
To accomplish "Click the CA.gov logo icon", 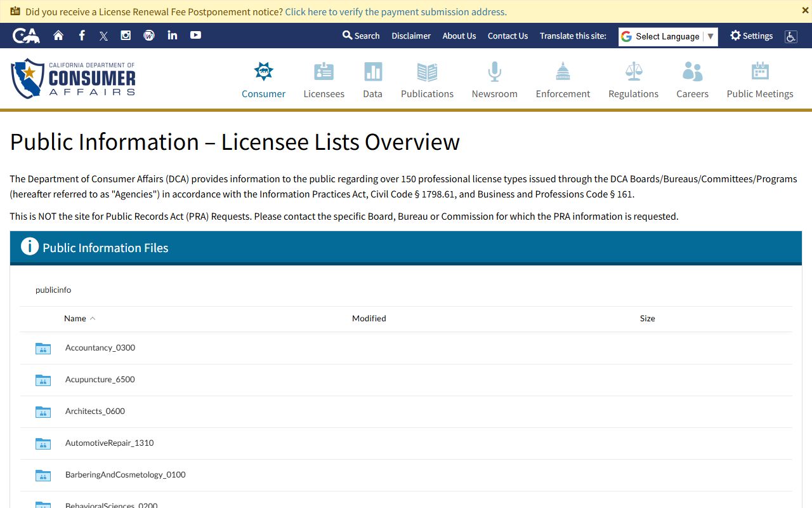I will coord(26,36).
